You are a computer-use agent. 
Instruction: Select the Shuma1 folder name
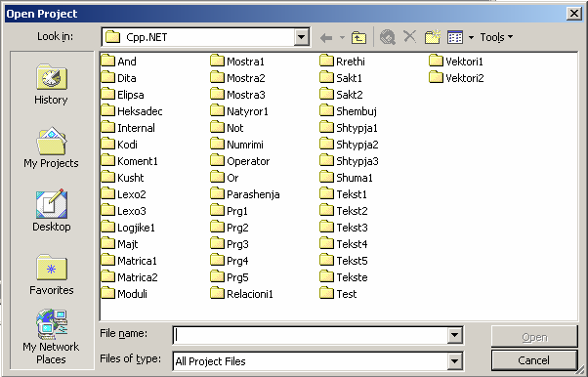(355, 178)
